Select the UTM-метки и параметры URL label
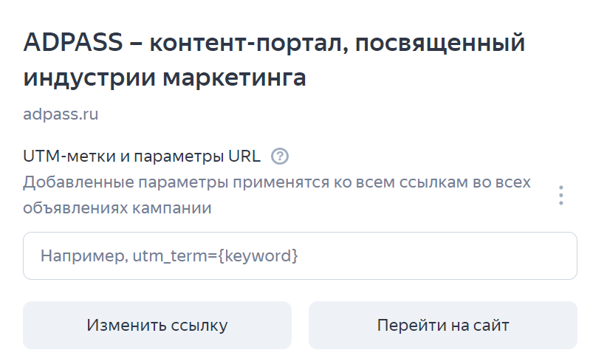 [x=142, y=157]
